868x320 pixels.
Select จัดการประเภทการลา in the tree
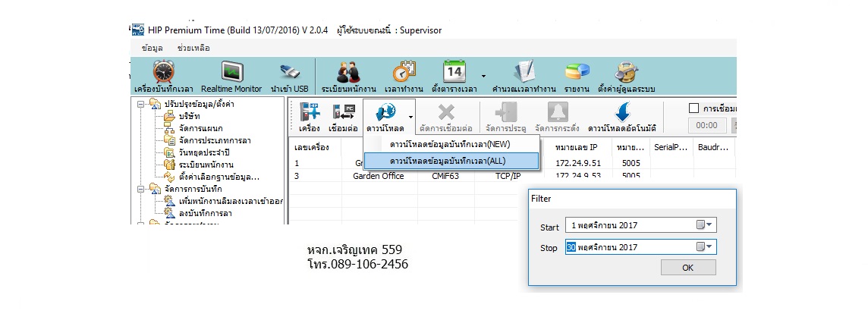pyautogui.click(x=215, y=140)
